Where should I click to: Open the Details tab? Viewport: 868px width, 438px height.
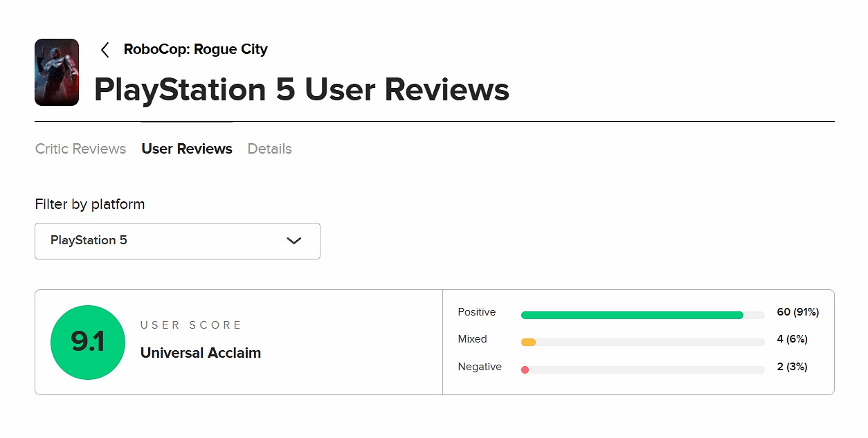[x=269, y=149]
